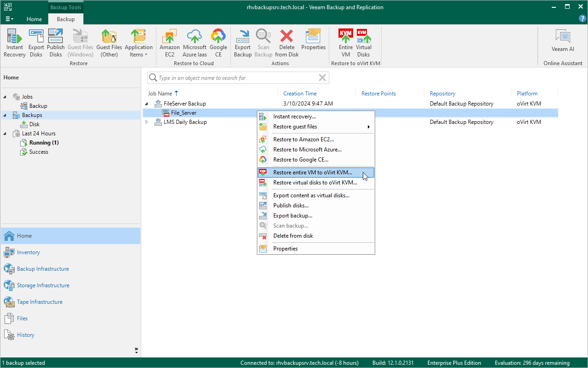Sort by the Restore Points column
The width and height of the screenshot is (588, 368).
[378, 94]
